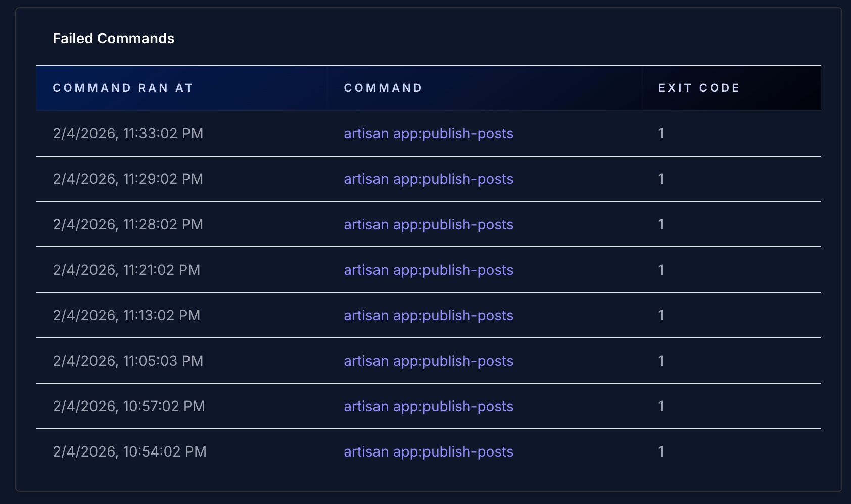Click the Failed Commands panel title
Viewport: 851px width, 504px height.
[x=113, y=38]
